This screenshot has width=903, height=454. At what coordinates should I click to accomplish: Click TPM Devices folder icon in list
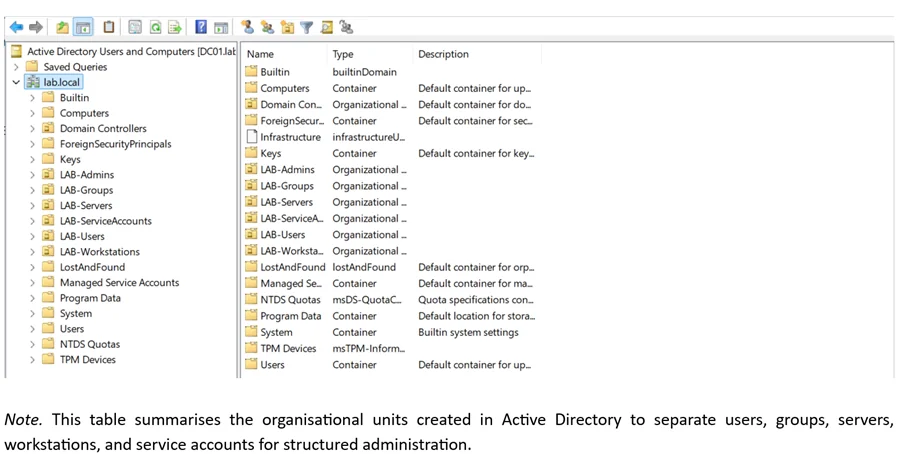pos(251,348)
